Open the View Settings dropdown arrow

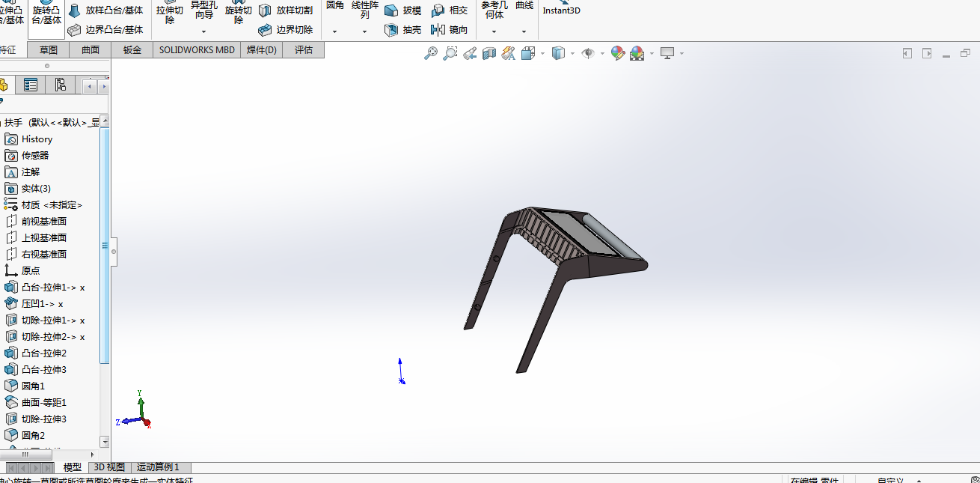682,54
